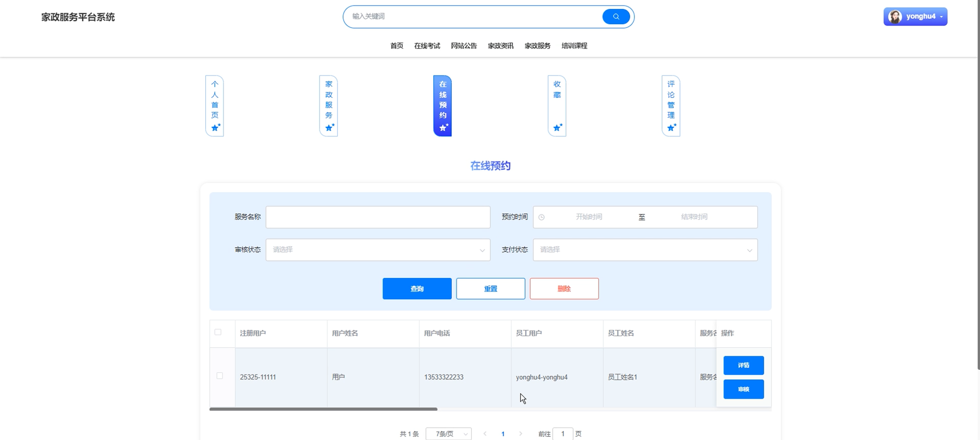Click the red 删除 delete button
980x440 pixels.
[564, 288]
